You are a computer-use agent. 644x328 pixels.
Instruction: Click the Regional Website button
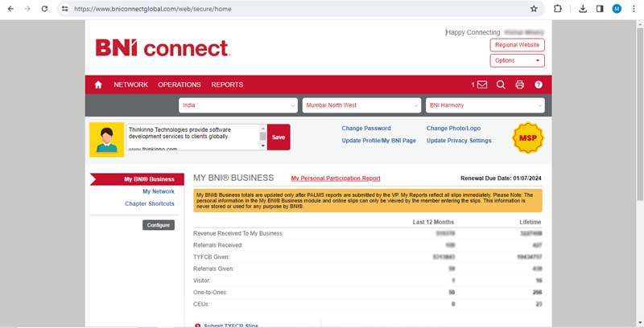517,45
